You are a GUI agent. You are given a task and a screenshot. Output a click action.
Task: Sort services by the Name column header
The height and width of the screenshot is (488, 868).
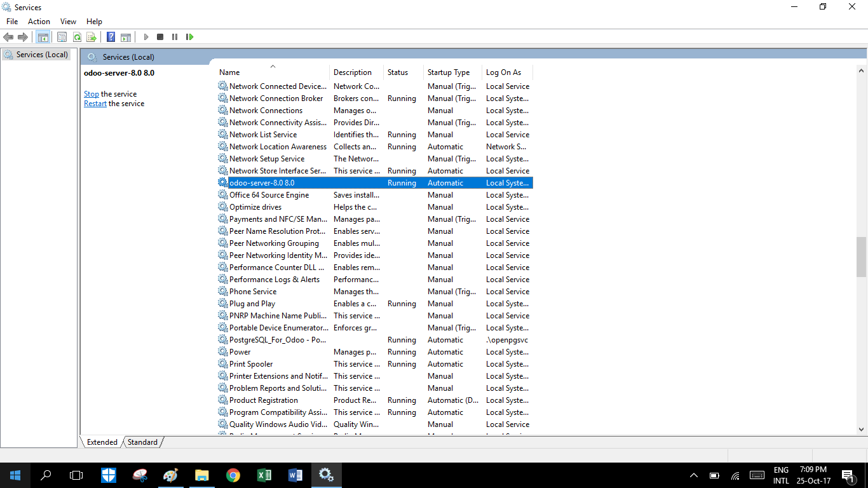pos(273,72)
